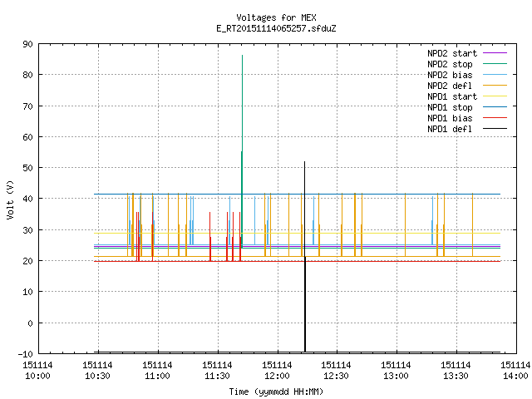Click the yellow NPD1 start legend line
532x399 pixels.
pyautogui.click(x=495, y=96)
